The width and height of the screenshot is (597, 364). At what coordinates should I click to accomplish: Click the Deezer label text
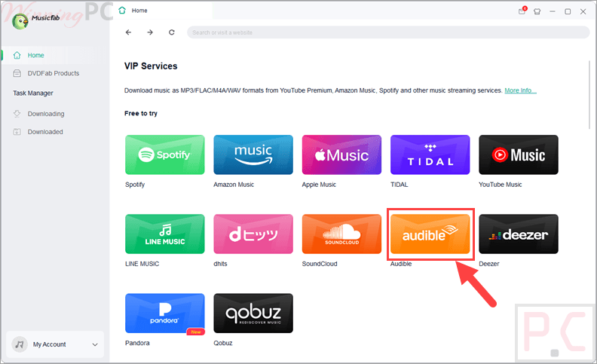tap(489, 264)
